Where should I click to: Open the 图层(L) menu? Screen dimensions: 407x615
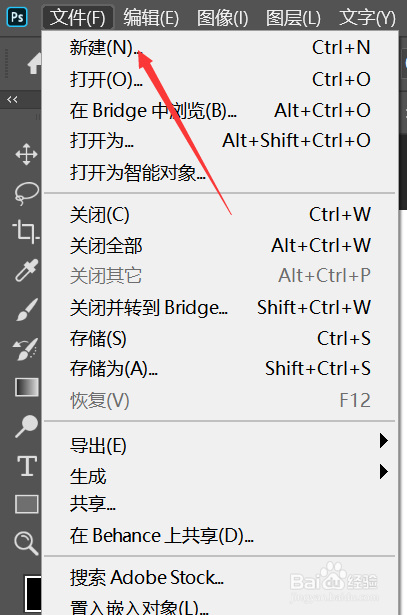tap(293, 18)
